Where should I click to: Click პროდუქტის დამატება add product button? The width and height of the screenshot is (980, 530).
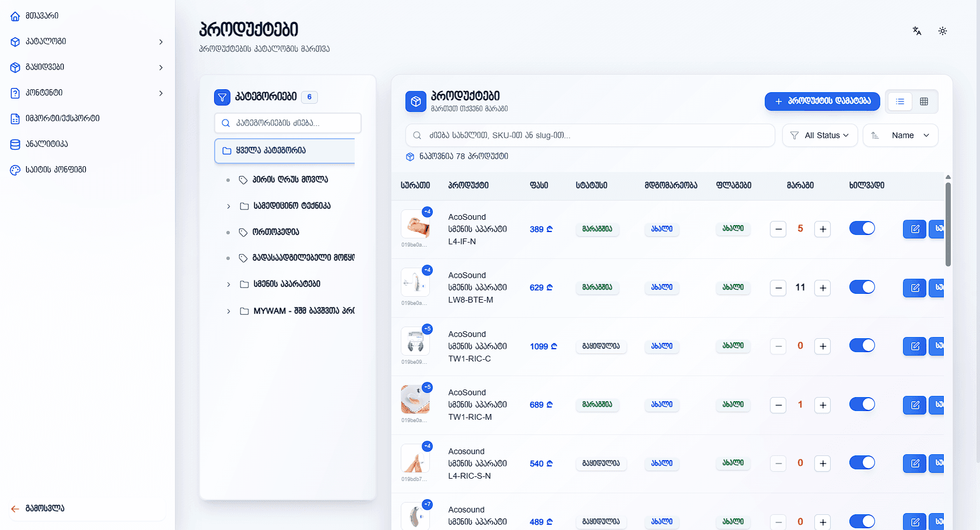coord(822,101)
